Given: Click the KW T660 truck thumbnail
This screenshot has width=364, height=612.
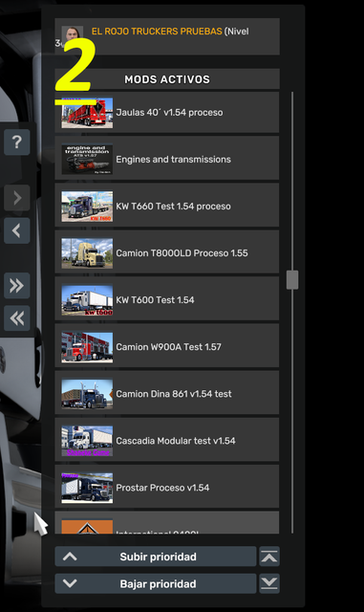Looking at the screenshot, I should click(x=87, y=207).
